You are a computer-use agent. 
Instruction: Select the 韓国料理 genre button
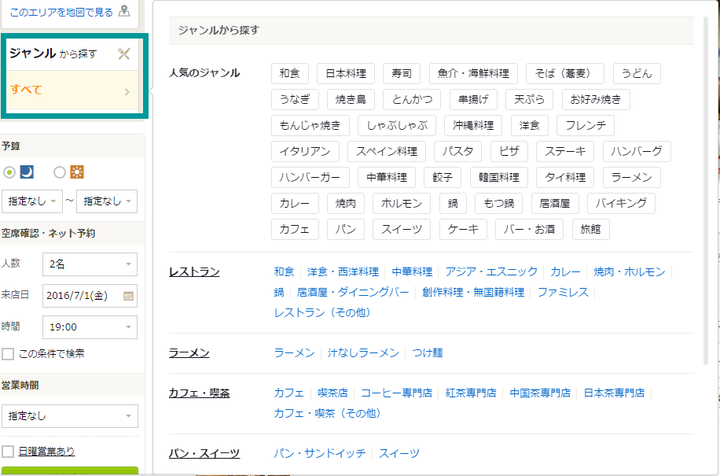499,177
